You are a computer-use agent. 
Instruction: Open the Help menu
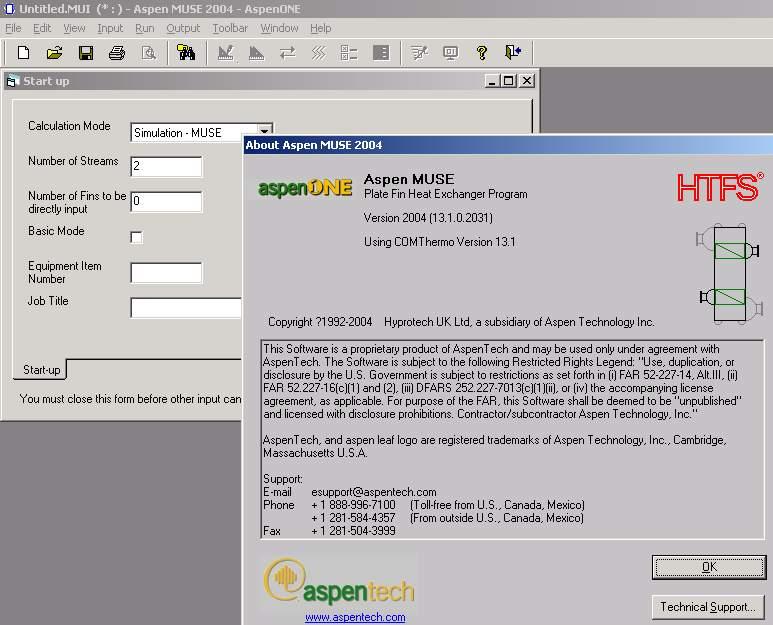click(x=321, y=28)
